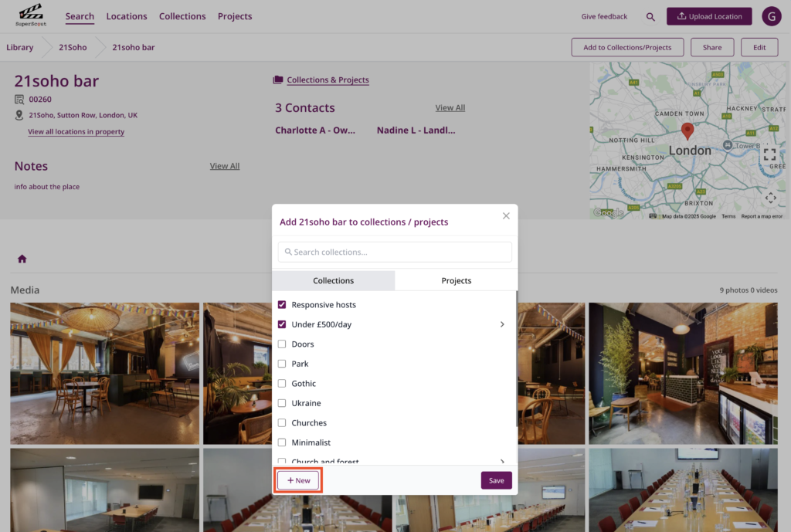
Task: Click the Share button
Action: pyautogui.click(x=711, y=47)
